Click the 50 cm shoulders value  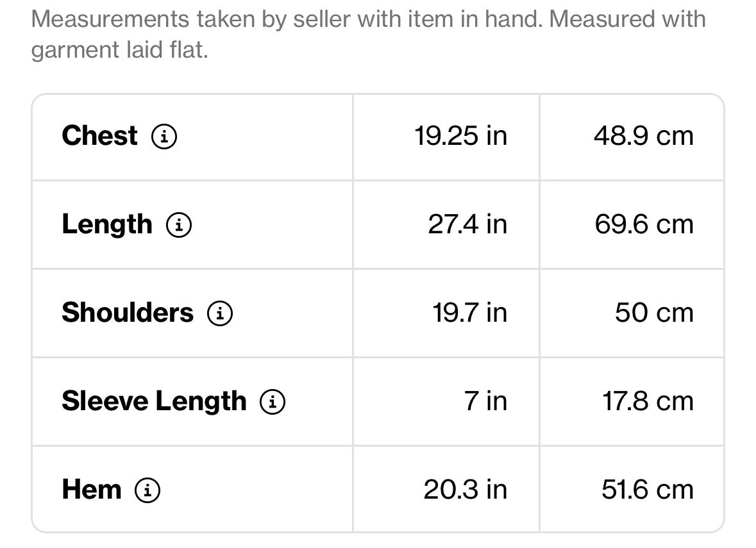point(654,312)
